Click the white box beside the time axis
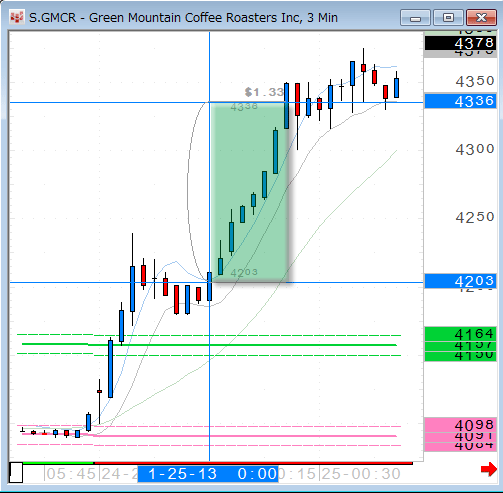This screenshot has height=493, width=503. click(x=16, y=472)
